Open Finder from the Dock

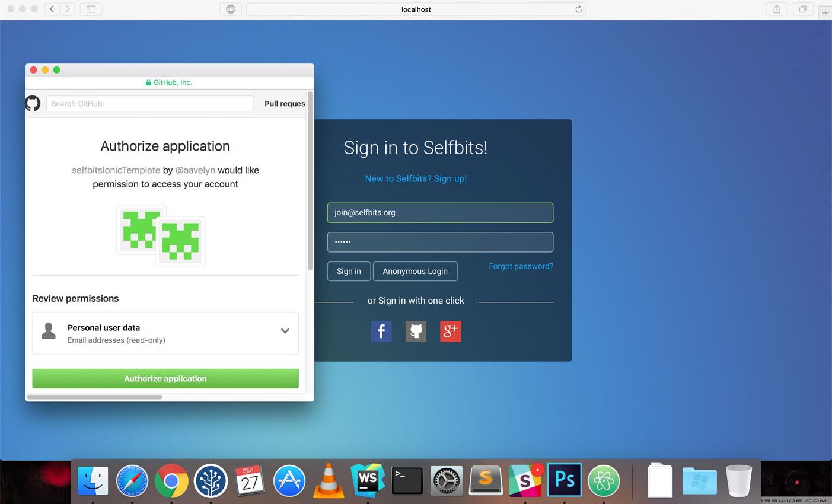pos(93,480)
